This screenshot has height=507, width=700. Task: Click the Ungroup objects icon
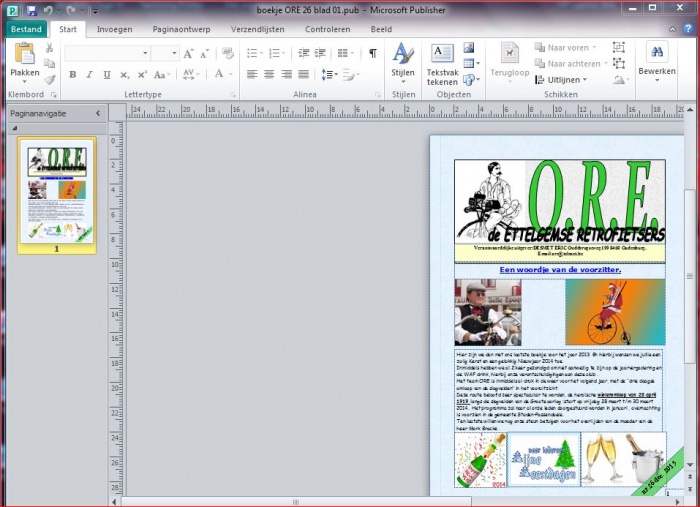[x=619, y=64]
